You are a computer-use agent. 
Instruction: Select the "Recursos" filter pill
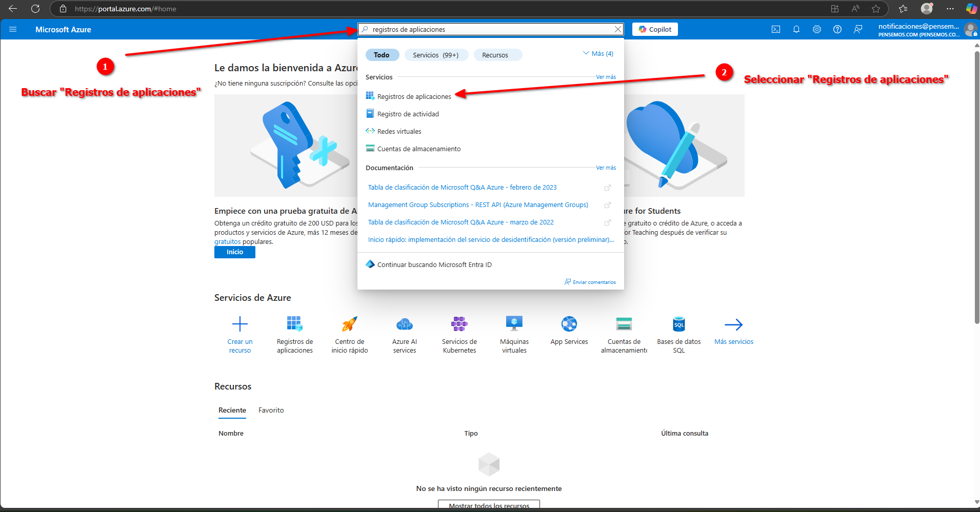[x=495, y=55]
